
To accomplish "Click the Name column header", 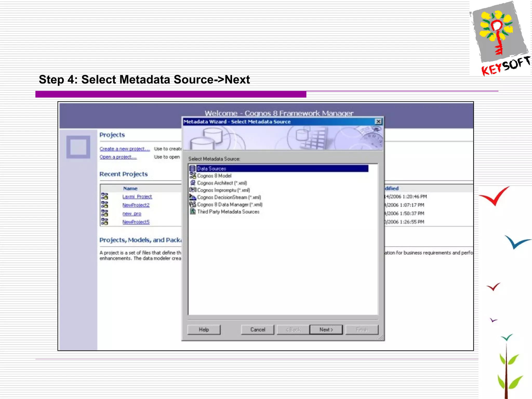I will [x=130, y=188].
